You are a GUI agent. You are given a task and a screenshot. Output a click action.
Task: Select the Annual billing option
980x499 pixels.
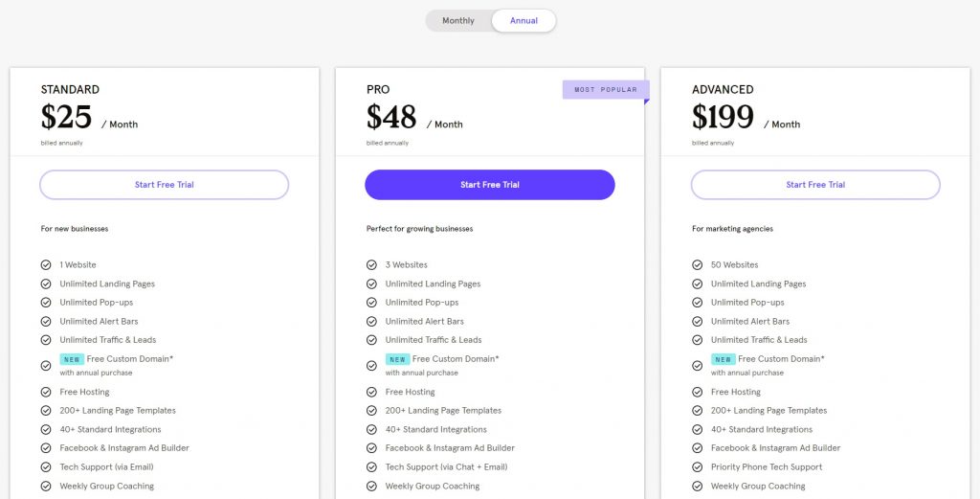[x=523, y=21]
